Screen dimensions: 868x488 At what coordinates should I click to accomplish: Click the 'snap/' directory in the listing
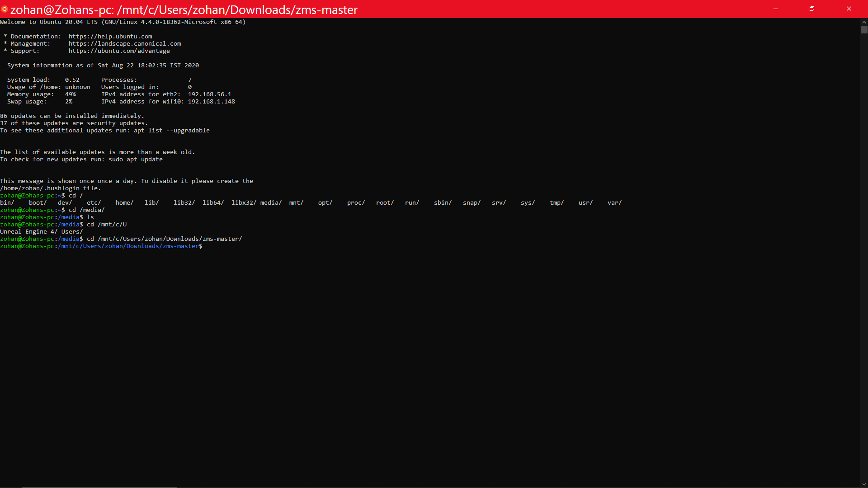click(x=472, y=203)
